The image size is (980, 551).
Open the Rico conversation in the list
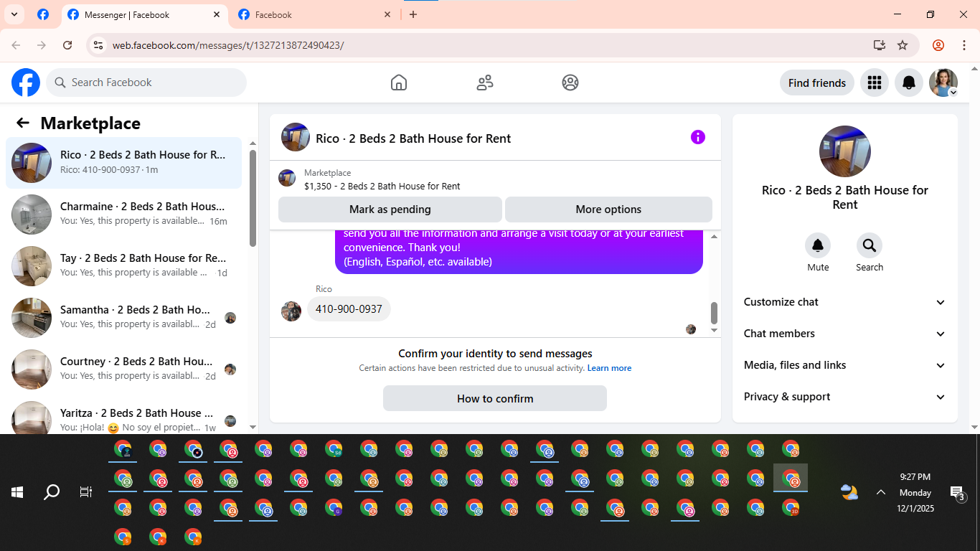(x=123, y=163)
